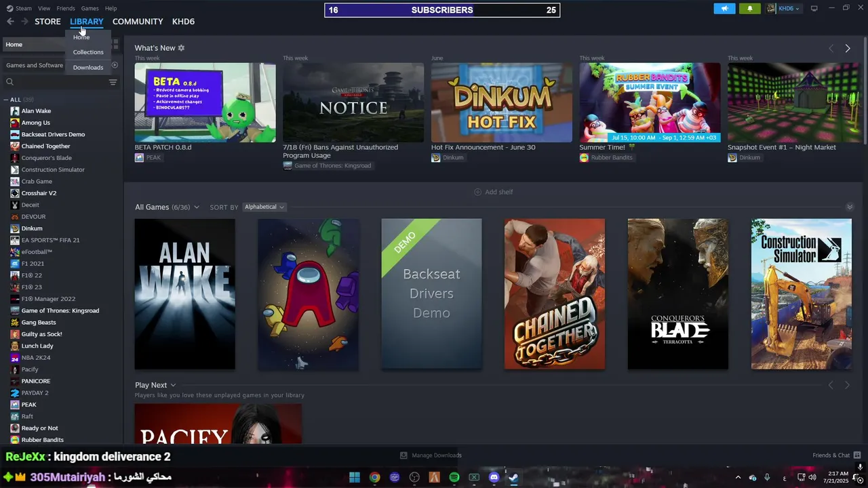Open the Games menu
Viewport: 868px width, 488px height.
point(90,8)
